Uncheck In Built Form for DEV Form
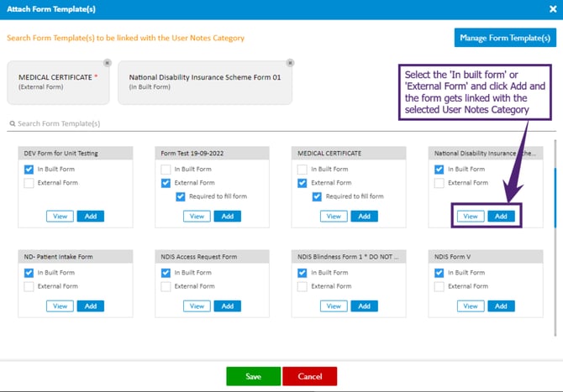The width and height of the screenshot is (563, 392). click(29, 170)
